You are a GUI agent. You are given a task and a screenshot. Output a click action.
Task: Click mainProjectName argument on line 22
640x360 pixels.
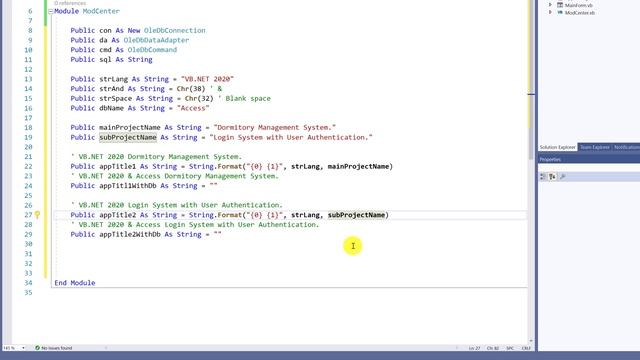point(358,167)
